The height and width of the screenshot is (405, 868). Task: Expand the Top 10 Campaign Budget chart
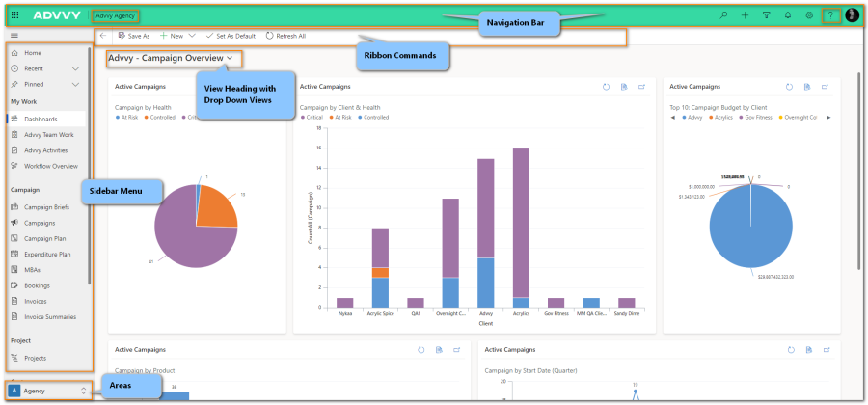point(826,87)
